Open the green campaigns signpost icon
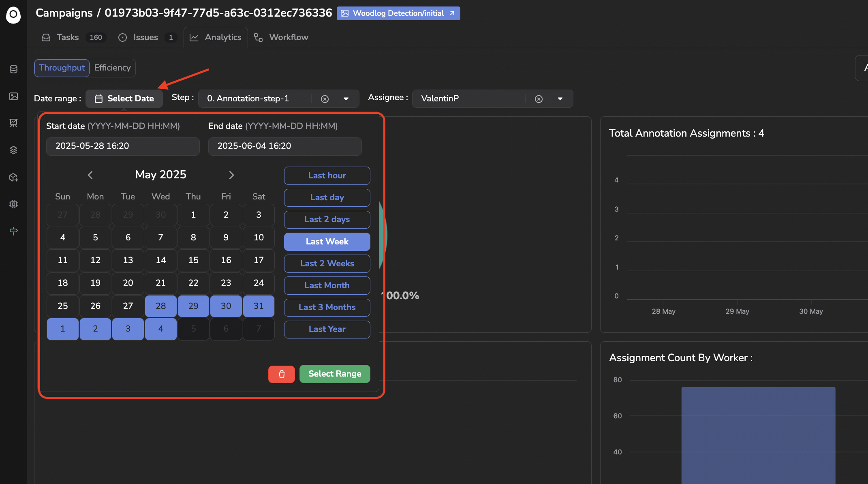 click(x=13, y=231)
